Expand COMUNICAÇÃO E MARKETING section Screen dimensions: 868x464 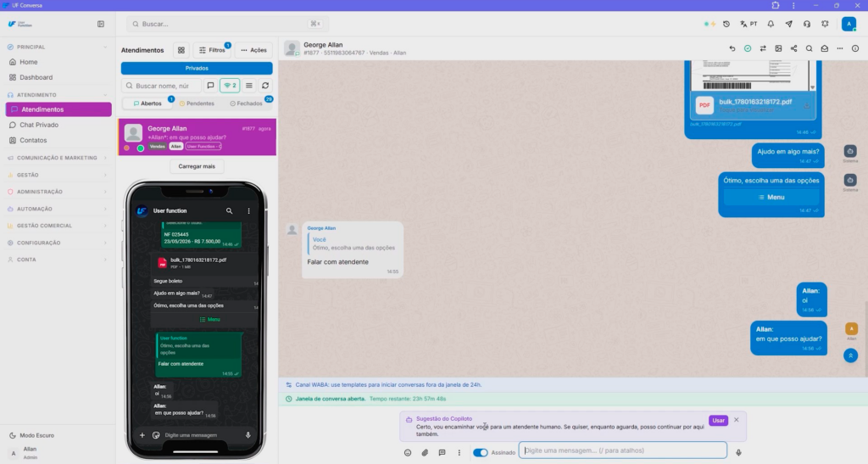58,158
